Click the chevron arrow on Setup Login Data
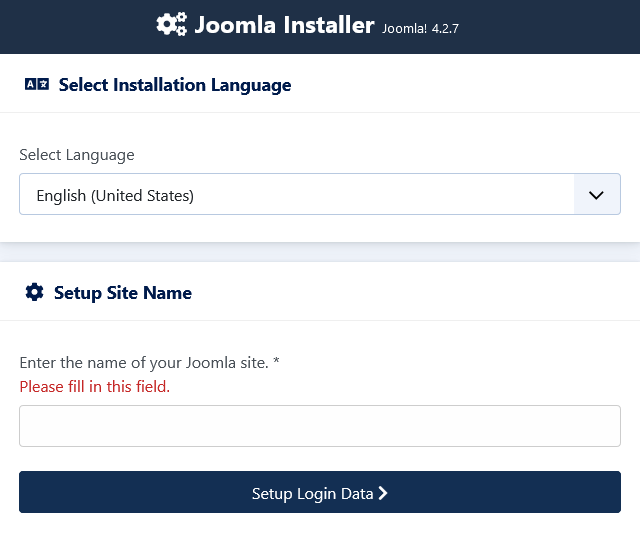This screenshot has height=539, width=640. pos(383,493)
